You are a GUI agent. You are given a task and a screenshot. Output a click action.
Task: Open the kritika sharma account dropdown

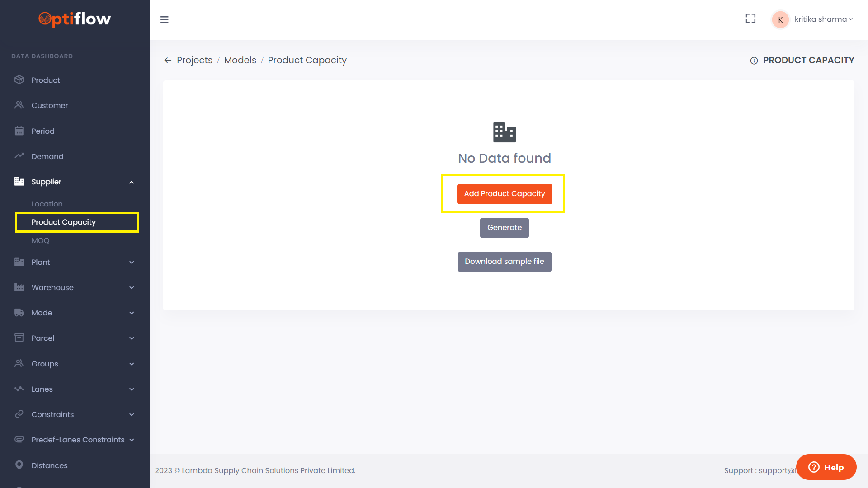[x=824, y=19]
